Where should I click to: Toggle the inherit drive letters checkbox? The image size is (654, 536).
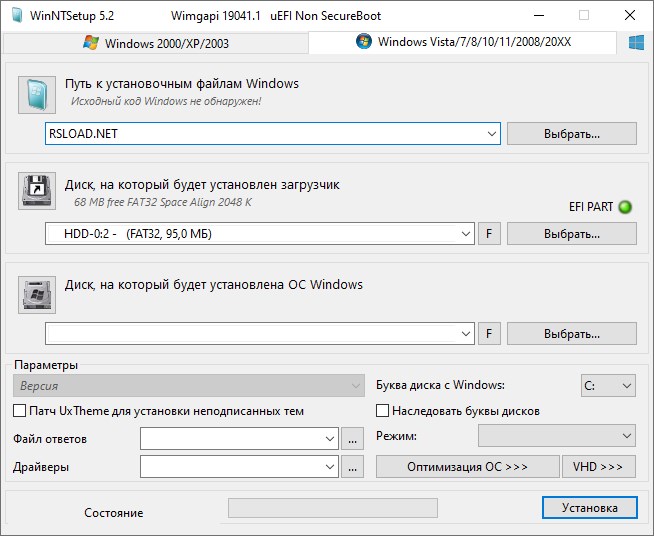[x=382, y=411]
